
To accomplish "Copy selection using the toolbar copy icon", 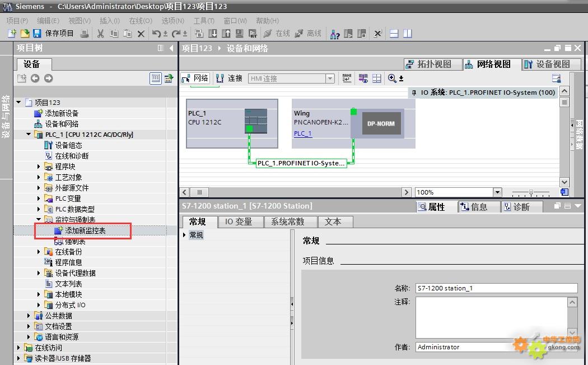I will pos(114,34).
